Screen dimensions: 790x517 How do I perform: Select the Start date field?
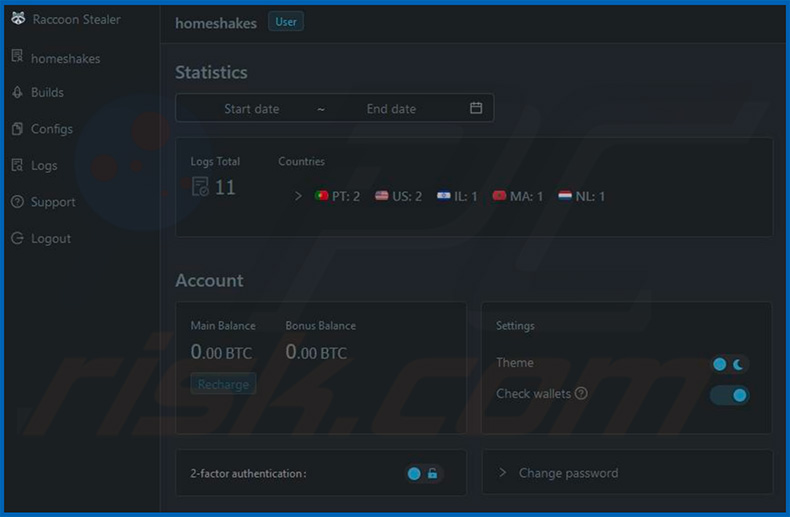click(251, 109)
